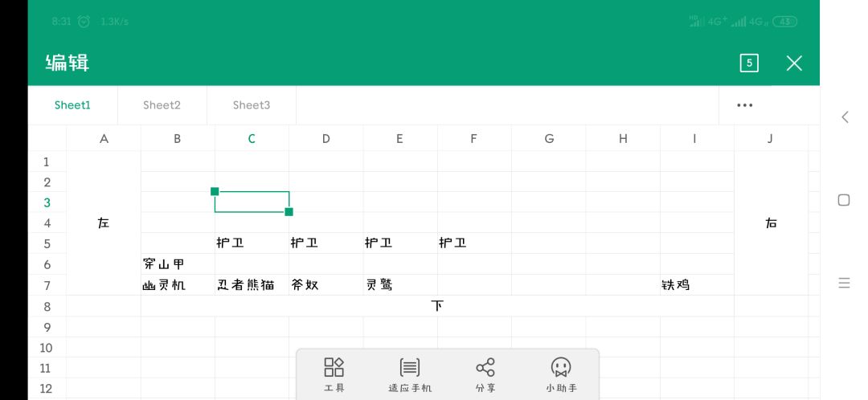
Task: Tap the Android home square button
Action: point(844,200)
